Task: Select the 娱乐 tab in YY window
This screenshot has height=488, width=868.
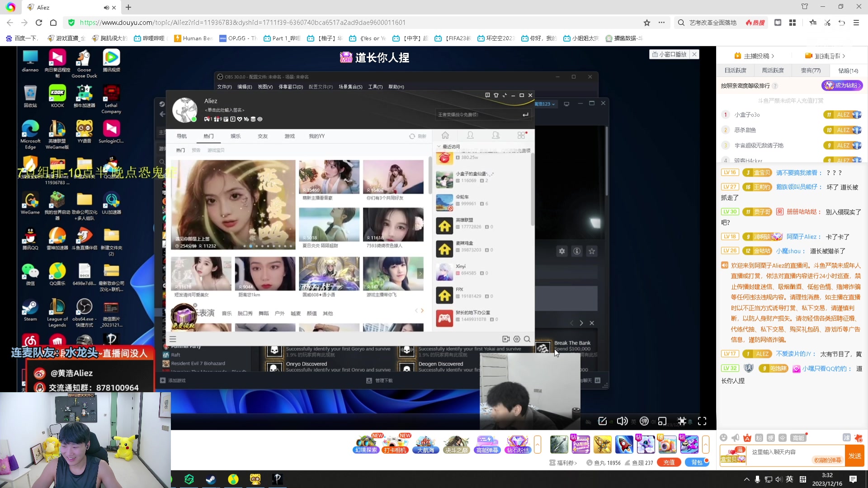Action: tap(236, 136)
